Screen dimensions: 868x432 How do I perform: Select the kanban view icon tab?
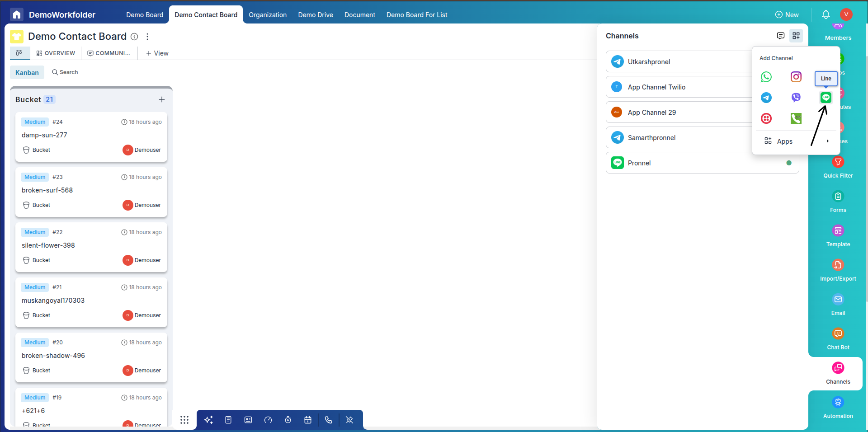pyautogui.click(x=19, y=53)
